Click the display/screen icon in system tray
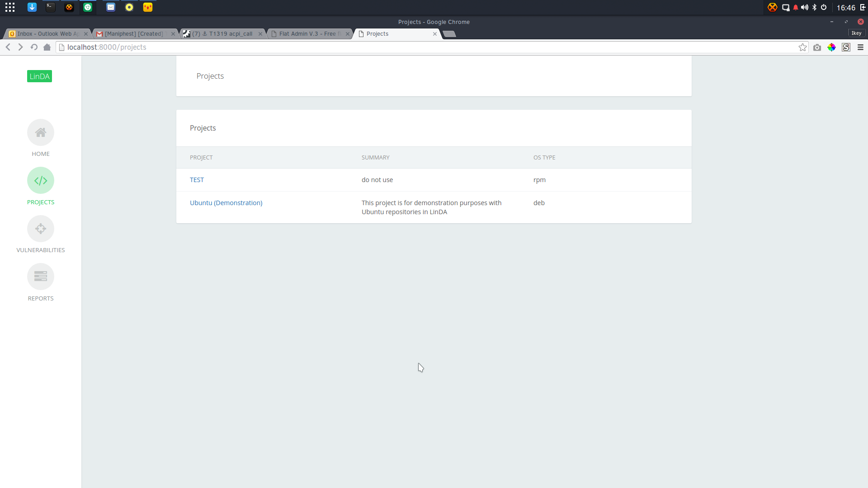The width and height of the screenshot is (868, 488). click(x=786, y=8)
